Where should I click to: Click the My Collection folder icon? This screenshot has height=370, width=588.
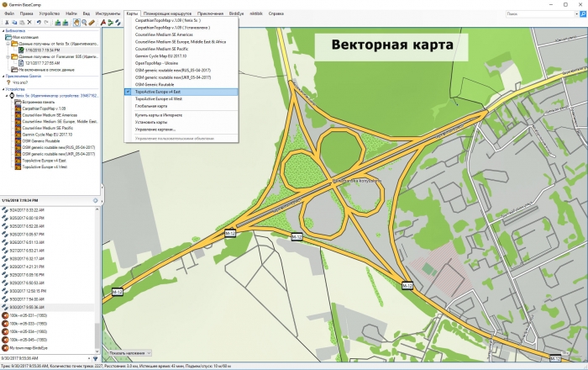[x=8, y=37]
